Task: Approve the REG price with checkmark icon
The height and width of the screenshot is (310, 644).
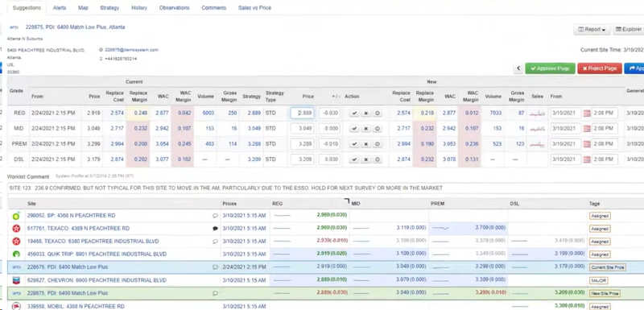Action: pyautogui.click(x=354, y=114)
